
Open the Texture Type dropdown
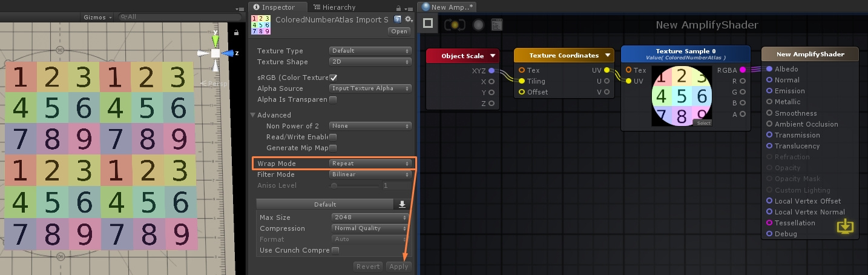(x=370, y=51)
